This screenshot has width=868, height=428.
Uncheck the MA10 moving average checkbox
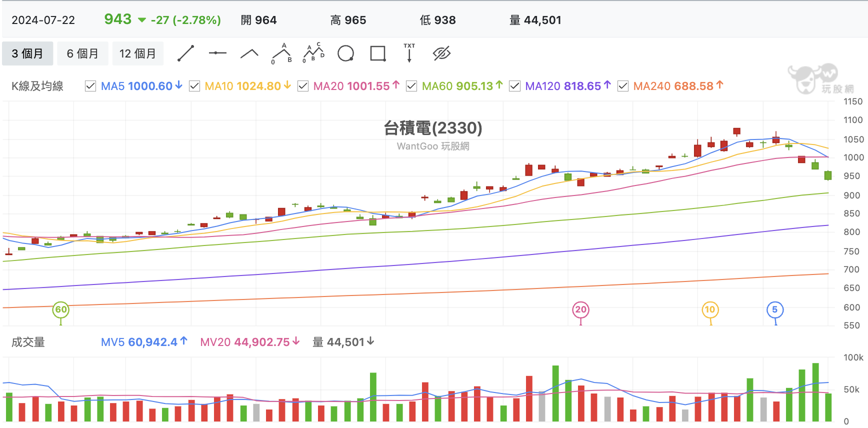[194, 86]
